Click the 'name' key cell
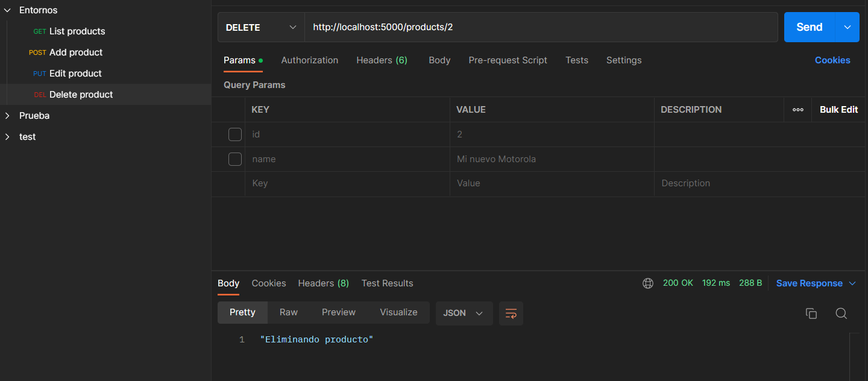This screenshot has width=868, height=381. click(x=347, y=159)
